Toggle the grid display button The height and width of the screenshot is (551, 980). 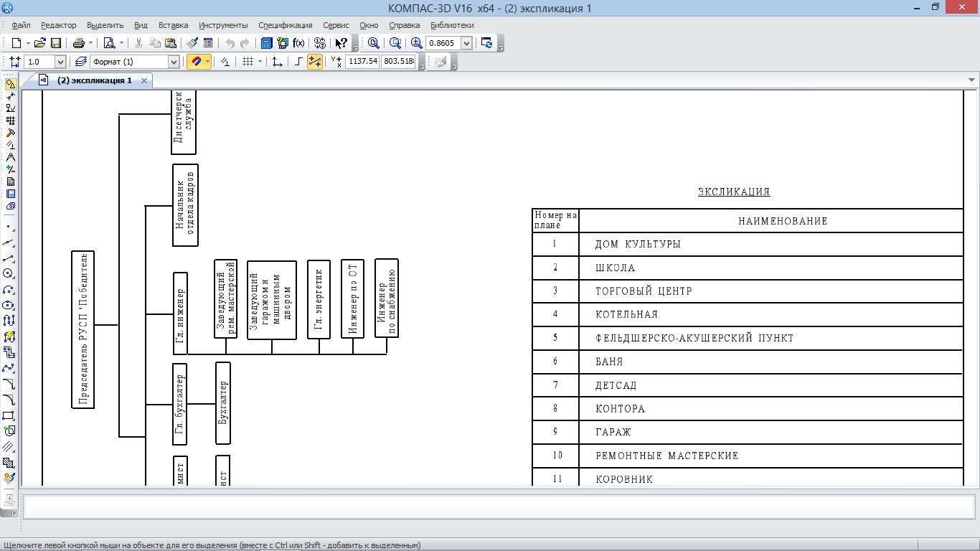click(248, 62)
